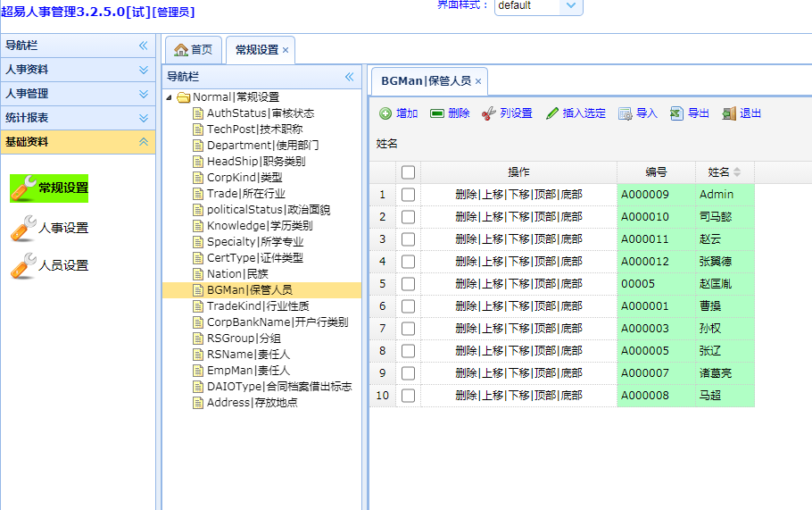
Task: Click the document icon beside Nation|民族
Action: pos(198,274)
